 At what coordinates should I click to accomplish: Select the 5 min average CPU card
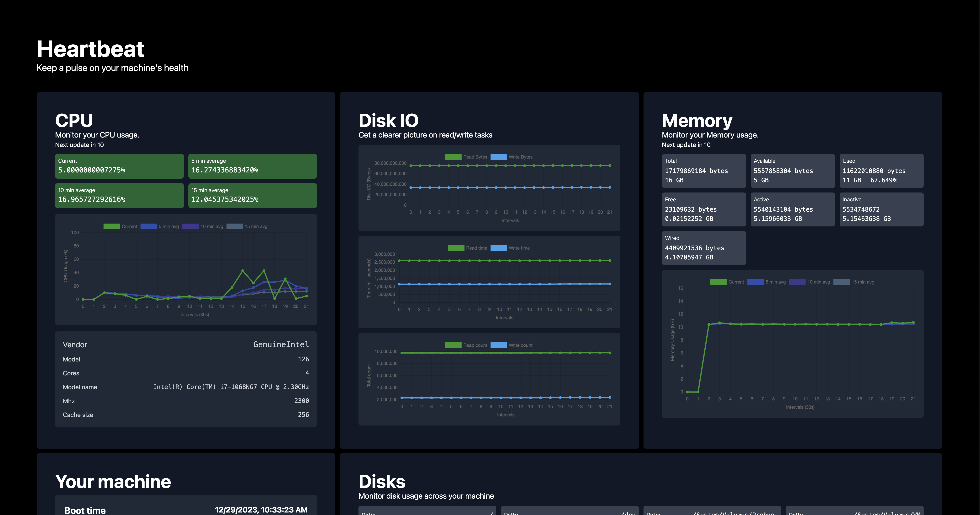[x=252, y=166]
